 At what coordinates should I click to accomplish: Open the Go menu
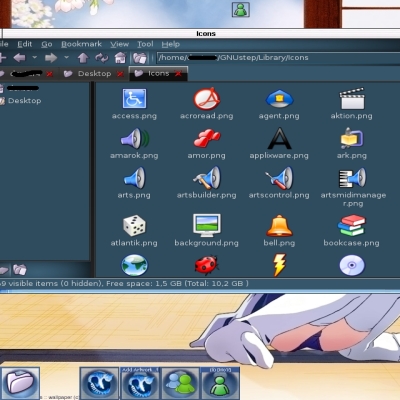pyautogui.click(x=47, y=44)
